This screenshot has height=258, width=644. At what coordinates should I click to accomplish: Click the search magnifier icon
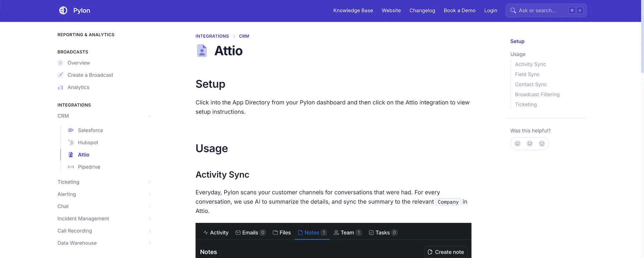click(513, 11)
